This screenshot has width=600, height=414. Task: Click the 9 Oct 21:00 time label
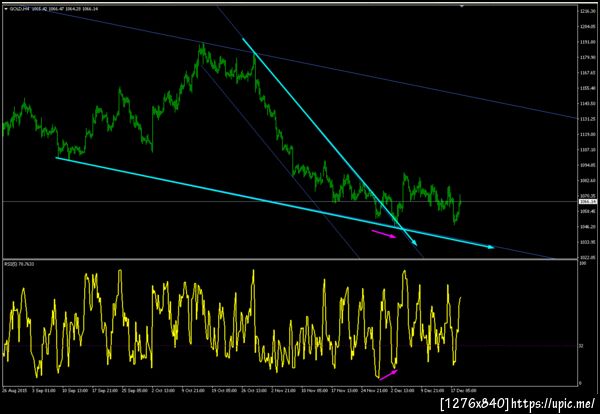click(x=193, y=391)
